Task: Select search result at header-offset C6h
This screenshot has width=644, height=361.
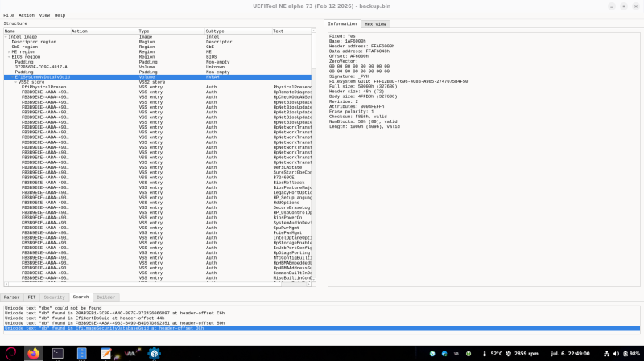Action: (x=322, y=313)
